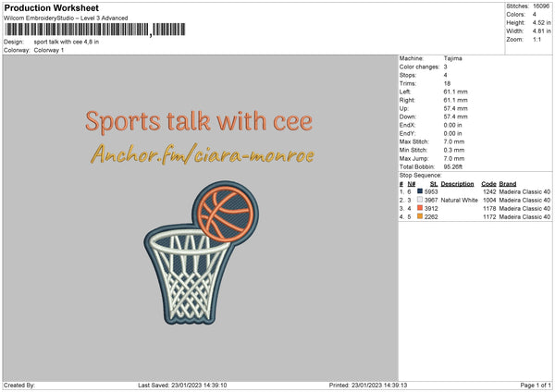This screenshot has width=555, height=392.
Task: Click the 'Color changes:' label
Action: tap(419, 67)
